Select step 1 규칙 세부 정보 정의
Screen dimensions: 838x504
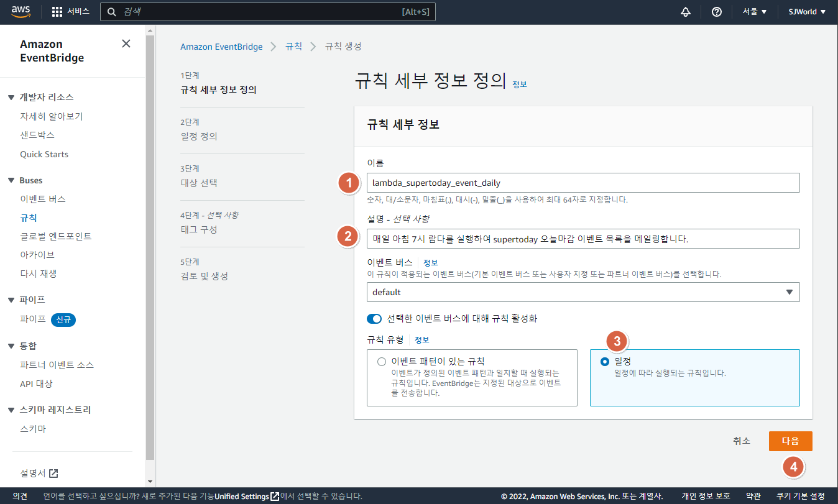(x=218, y=89)
